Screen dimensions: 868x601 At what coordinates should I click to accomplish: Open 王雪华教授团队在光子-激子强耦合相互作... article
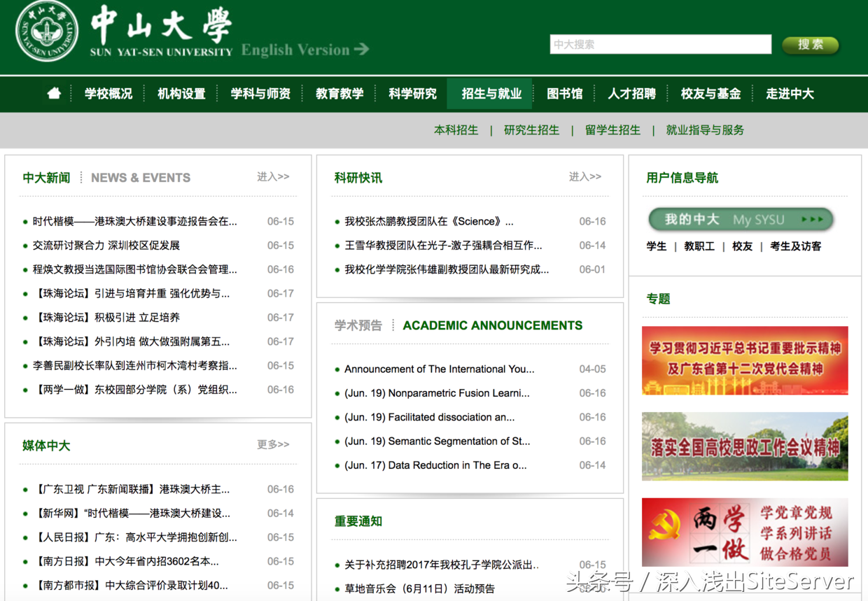tap(443, 246)
